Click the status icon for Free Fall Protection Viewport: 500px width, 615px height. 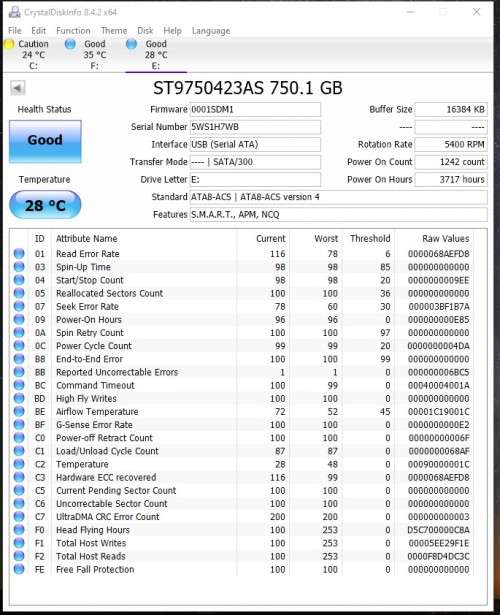[19, 569]
